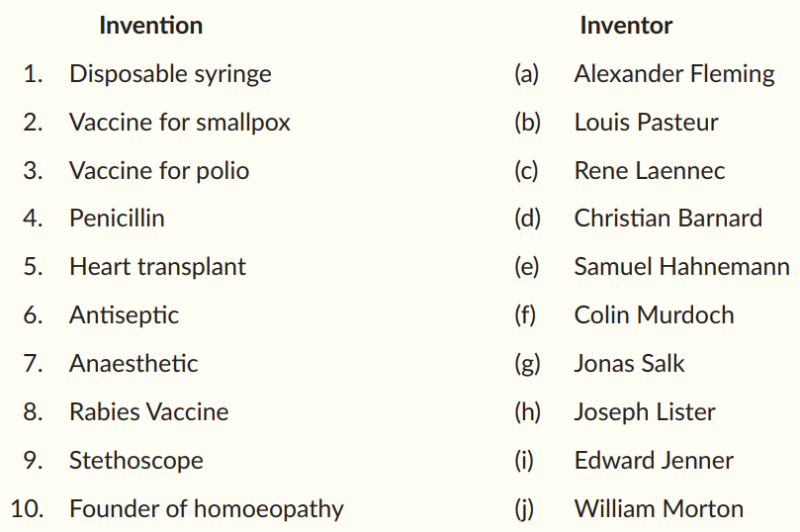Select the "Disposable syringe" invention entry
Viewport: 800px width, 532px height.
[170, 74]
